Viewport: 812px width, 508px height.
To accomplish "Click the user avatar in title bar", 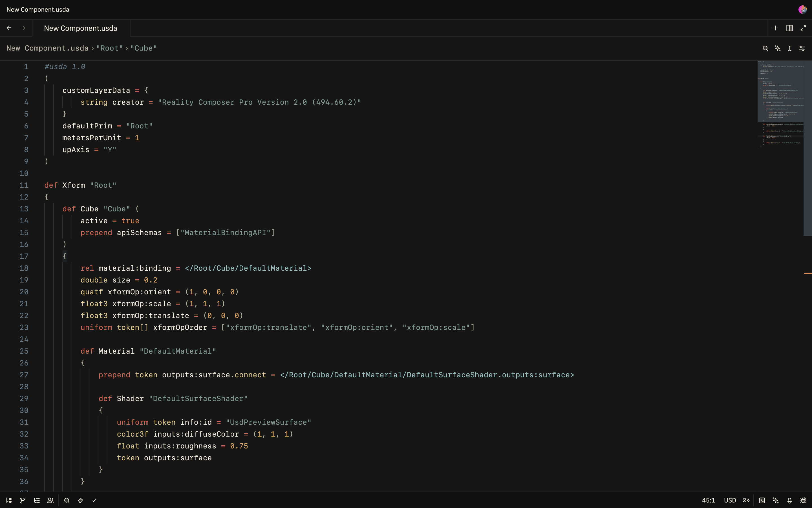I will pos(803,9).
